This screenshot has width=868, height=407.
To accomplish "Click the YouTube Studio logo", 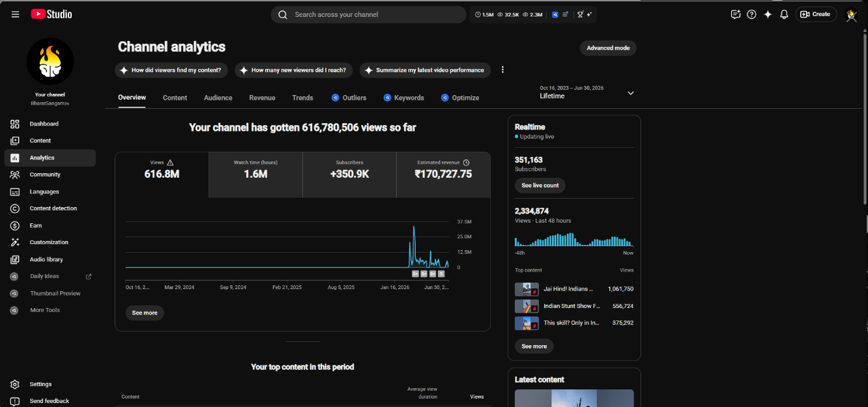I will click(51, 14).
